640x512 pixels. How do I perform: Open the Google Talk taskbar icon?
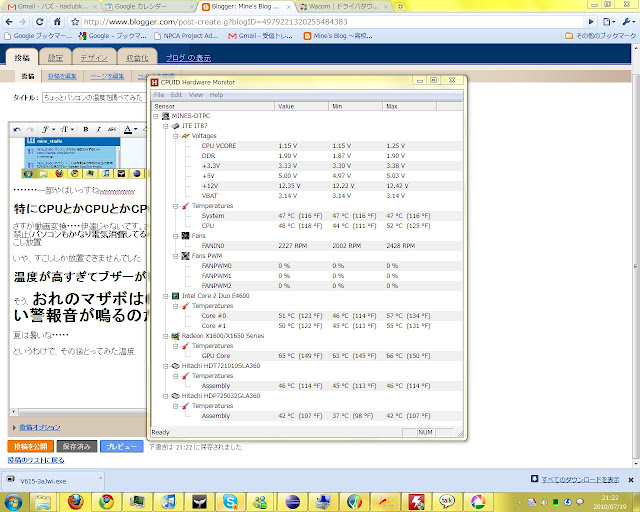pos(447,502)
